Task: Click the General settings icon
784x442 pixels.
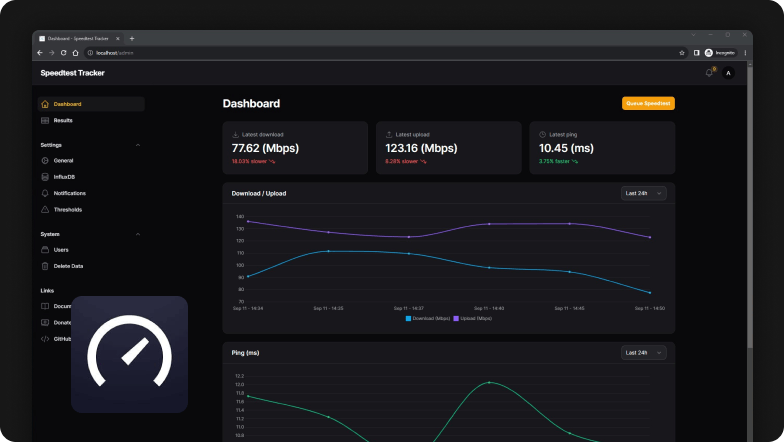Action: pyautogui.click(x=45, y=160)
